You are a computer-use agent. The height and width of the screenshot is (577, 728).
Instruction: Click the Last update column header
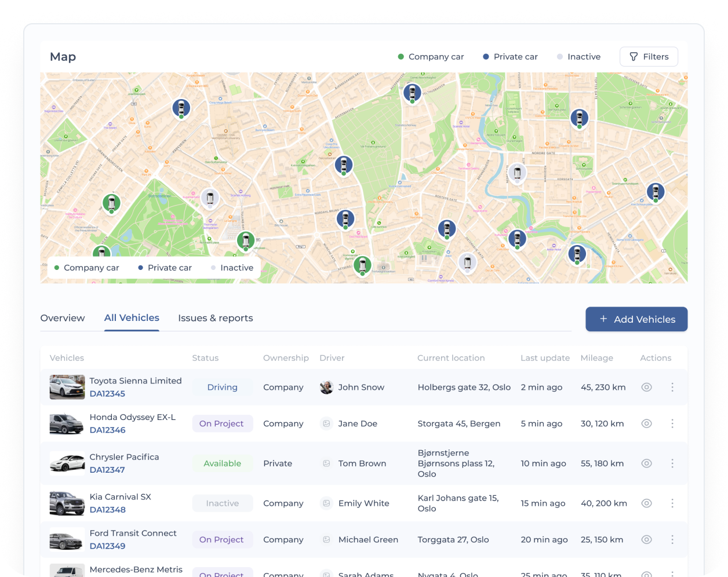pos(545,358)
